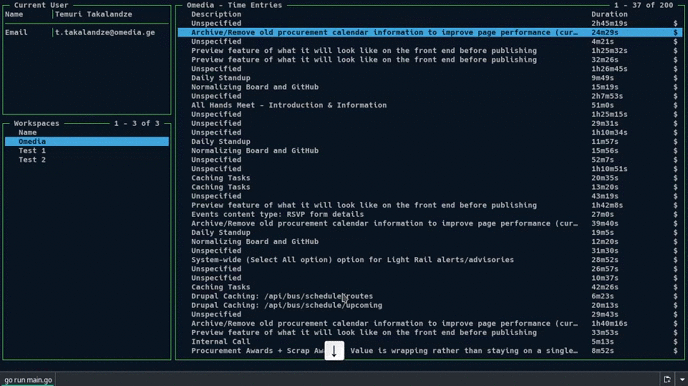Select the Preview feature entry lasting 33m53s

pyautogui.click(x=430, y=332)
